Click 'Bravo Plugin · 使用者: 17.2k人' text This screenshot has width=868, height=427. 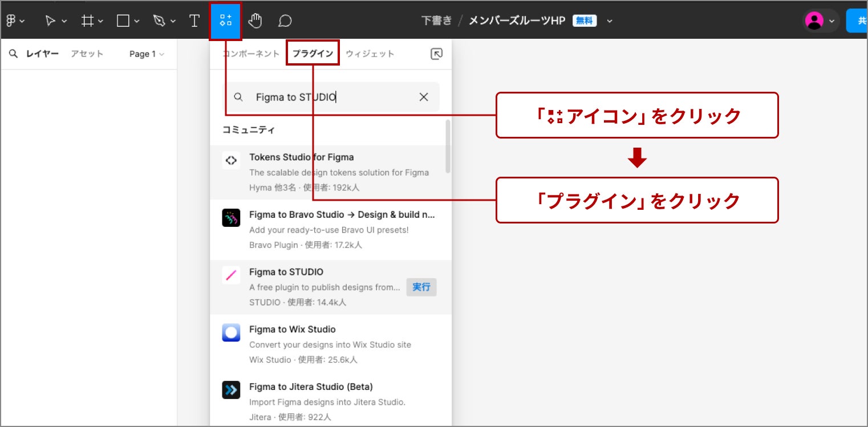(306, 245)
